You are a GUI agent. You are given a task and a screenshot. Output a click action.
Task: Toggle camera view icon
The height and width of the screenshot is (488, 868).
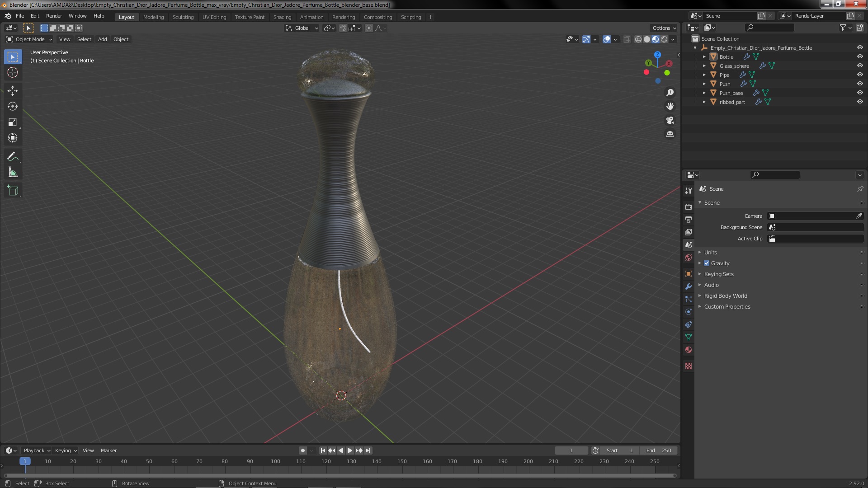670,120
